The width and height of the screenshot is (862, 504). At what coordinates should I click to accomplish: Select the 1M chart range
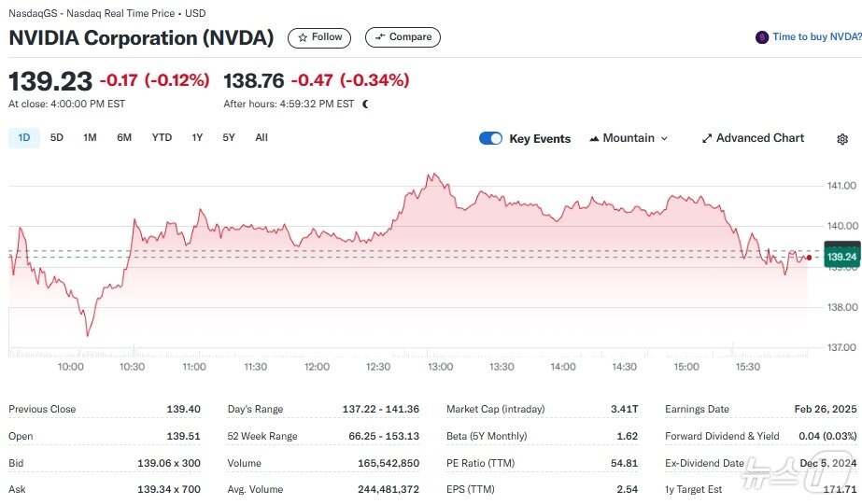[x=90, y=138]
